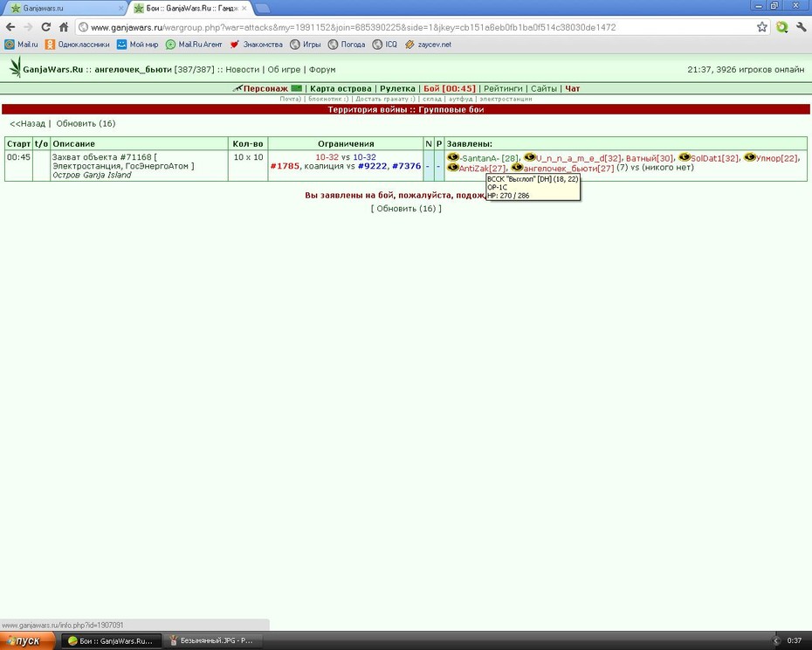This screenshot has height=650, width=812.
Task: Open Чат in the nav bar
Action: [572, 88]
